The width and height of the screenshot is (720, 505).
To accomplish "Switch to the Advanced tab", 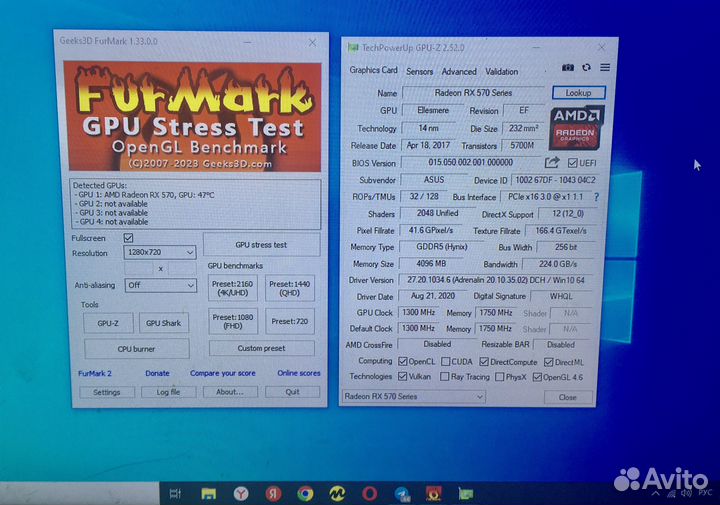I will (x=459, y=72).
